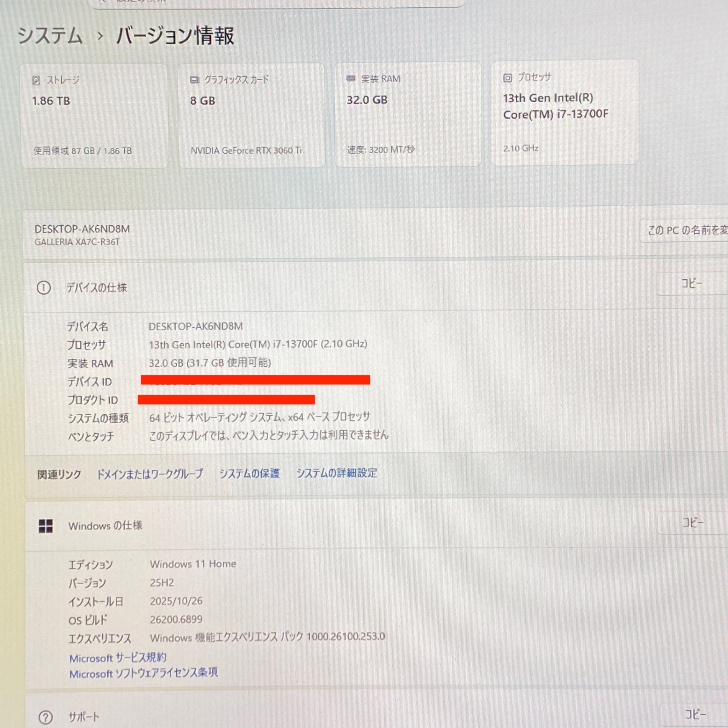Click the processor chip icon
Viewport: 728px width, 728px height.
tap(507, 78)
